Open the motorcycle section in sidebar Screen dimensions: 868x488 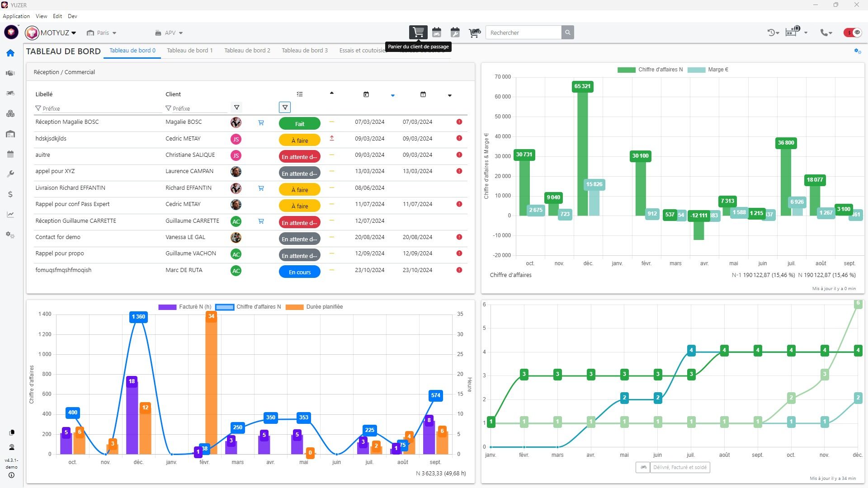10,93
